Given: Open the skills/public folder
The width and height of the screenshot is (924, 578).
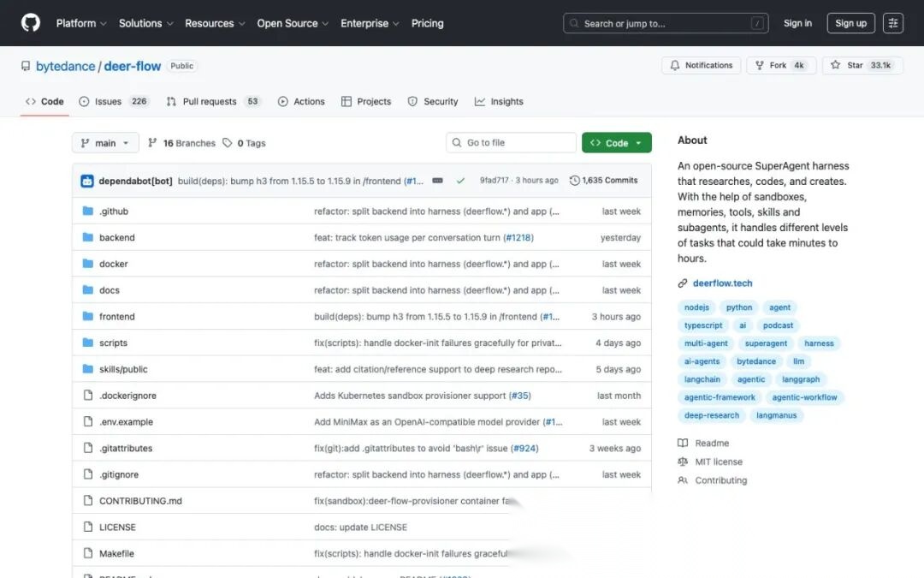Looking at the screenshot, I should click(x=123, y=369).
